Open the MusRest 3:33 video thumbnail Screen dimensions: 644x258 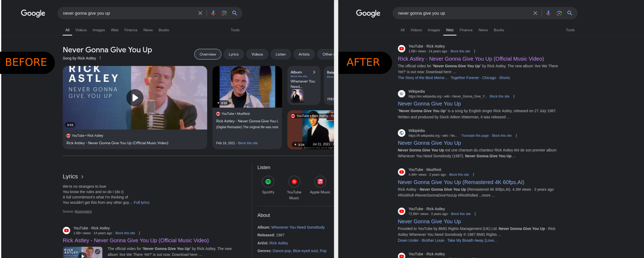coord(247,87)
